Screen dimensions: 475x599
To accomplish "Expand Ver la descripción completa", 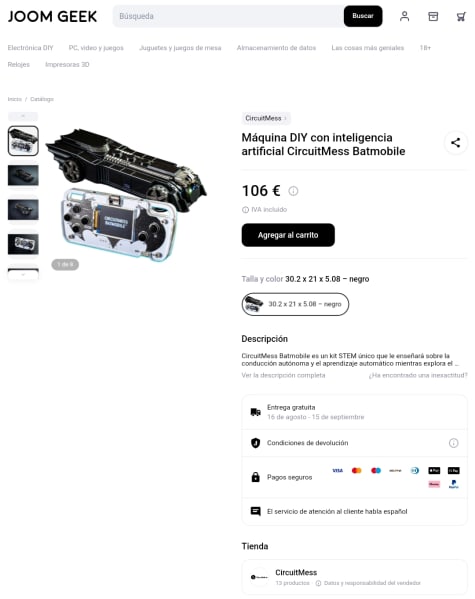I will click(x=283, y=375).
